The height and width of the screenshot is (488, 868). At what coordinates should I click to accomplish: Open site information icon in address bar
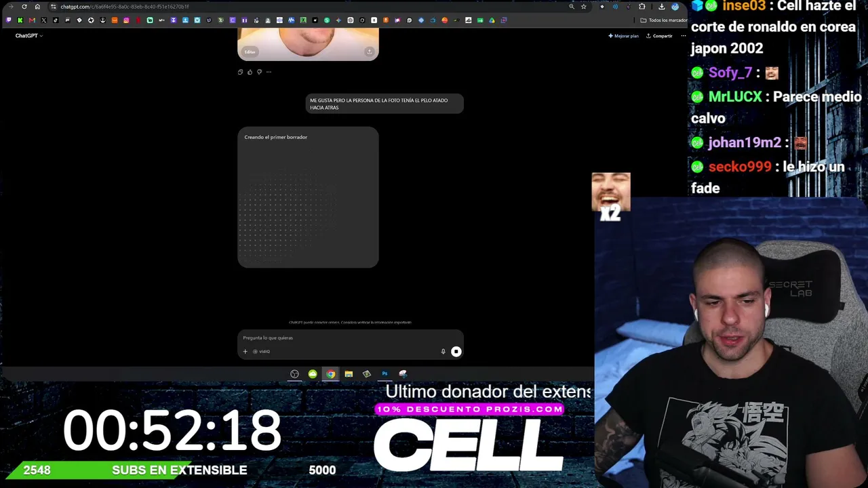click(x=54, y=7)
